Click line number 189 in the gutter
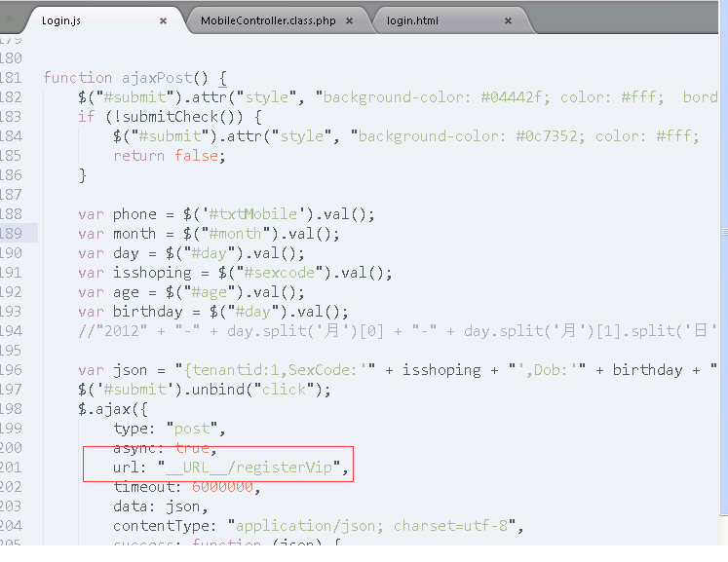 11,234
